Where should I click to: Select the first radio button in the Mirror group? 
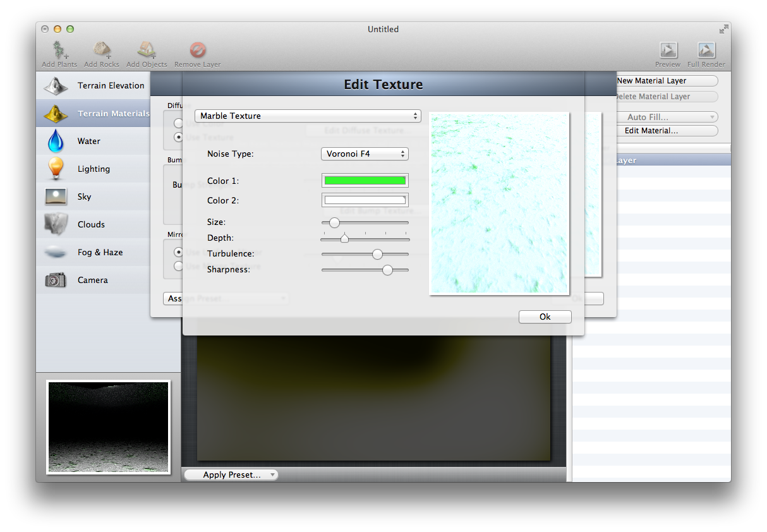[x=179, y=252]
